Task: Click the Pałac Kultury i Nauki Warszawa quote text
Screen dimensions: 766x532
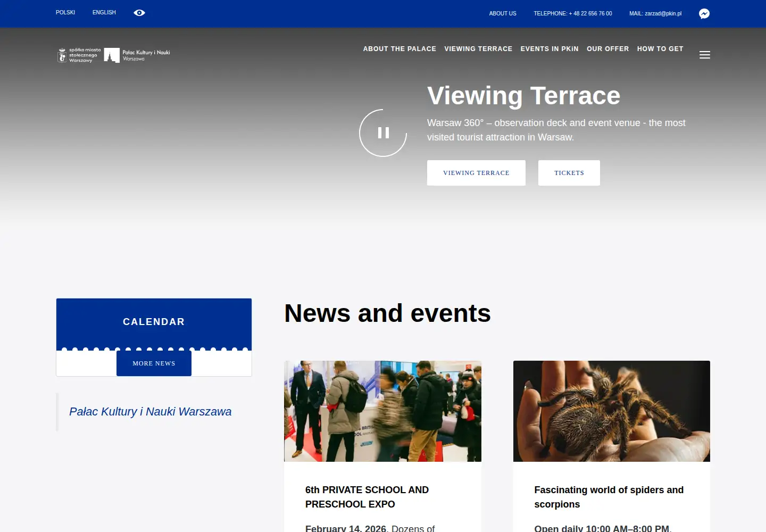Action: pyautogui.click(x=151, y=412)
